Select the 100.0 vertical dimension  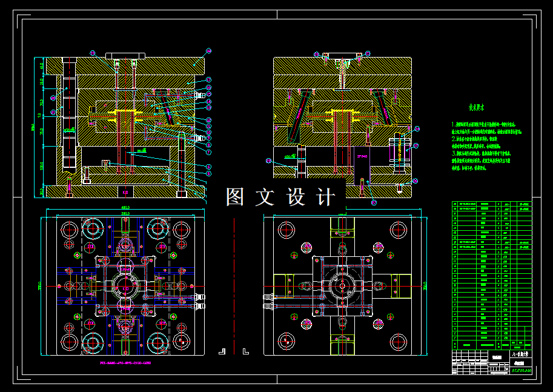pos(41,165)
